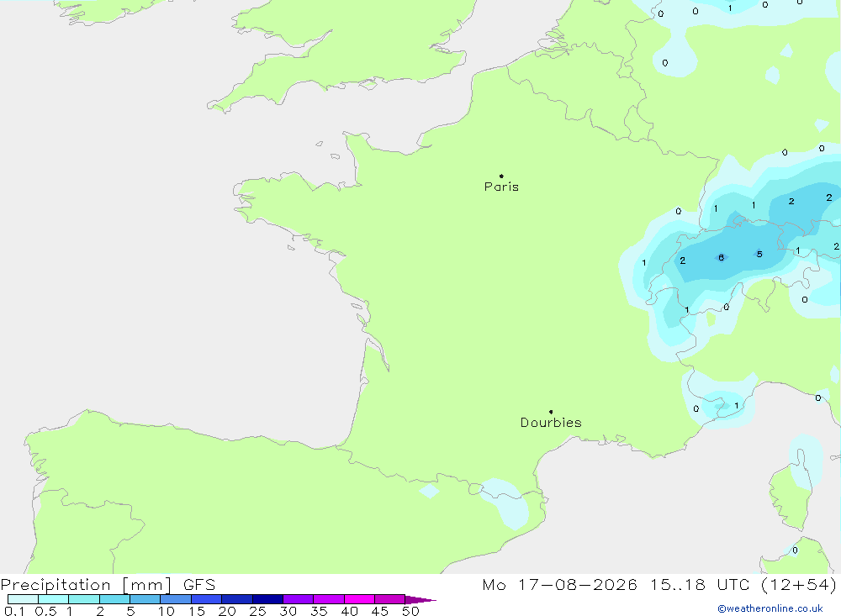Click the Dourbies city label
Image resolution: width=841 pixels, height=616 pixels.
click(551, 423)
